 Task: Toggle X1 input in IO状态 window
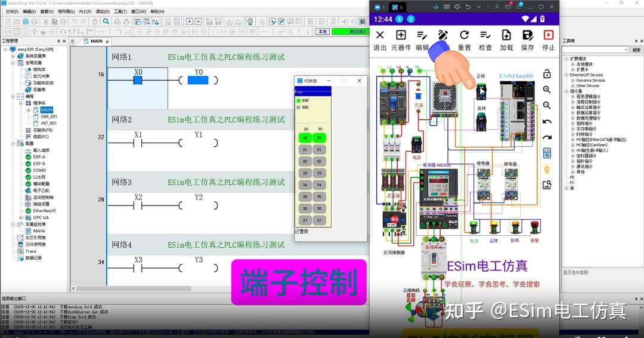pyautogui.click(x=305, y=150)
